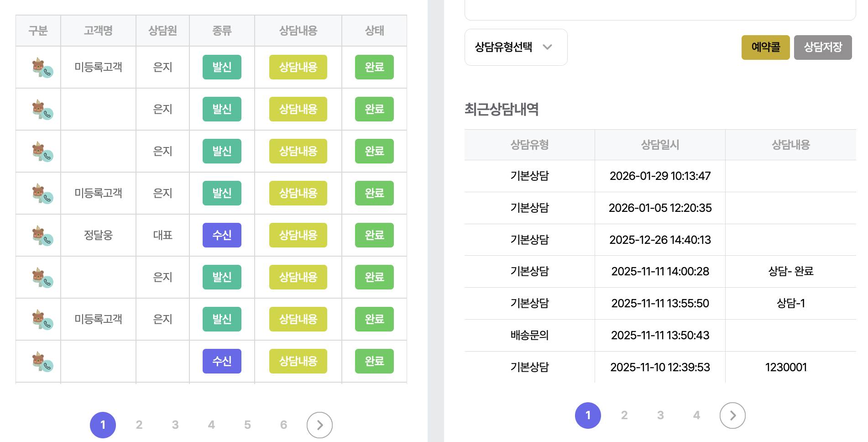Open 상담내용 for the 정달웅 call

tap(298, 235)
